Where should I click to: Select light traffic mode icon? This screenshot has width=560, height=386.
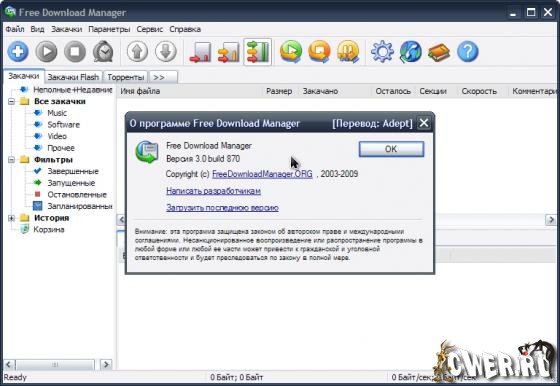pos(200,52)
